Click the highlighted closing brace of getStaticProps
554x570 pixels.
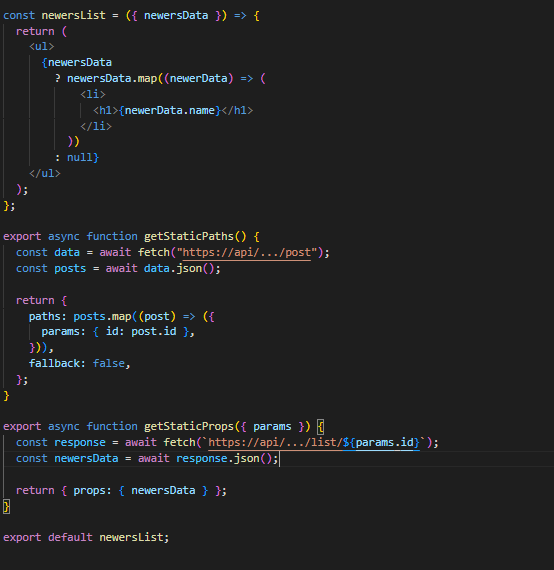(6, 506)
